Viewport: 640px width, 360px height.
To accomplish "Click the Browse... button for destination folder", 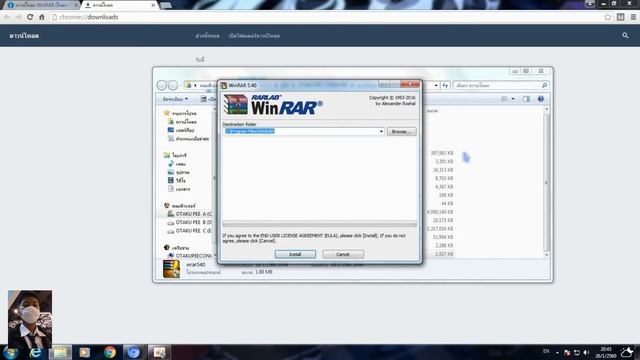I will [402, 131].
